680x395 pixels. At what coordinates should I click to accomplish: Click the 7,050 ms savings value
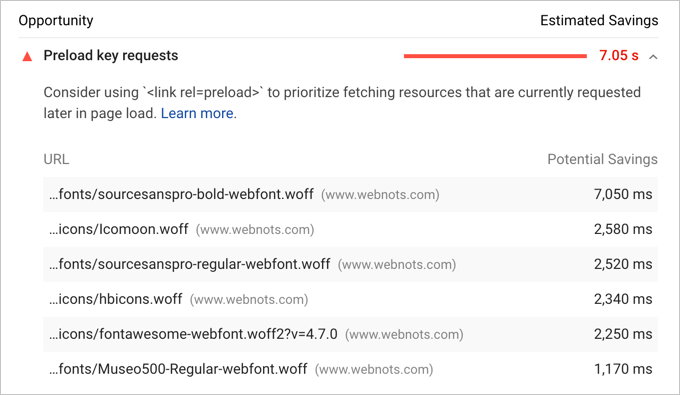(x=623, y=194)
